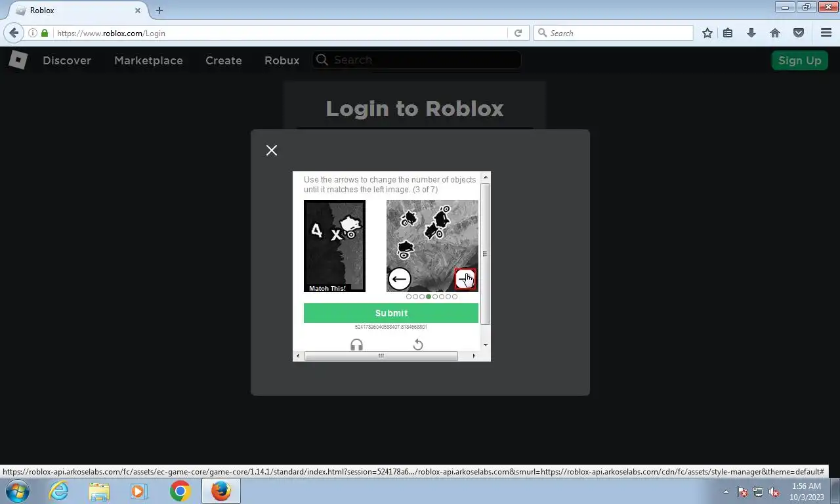Bookmark this page with star icon
The height and width of the screenshot is (504, 840).
[707, 33]
